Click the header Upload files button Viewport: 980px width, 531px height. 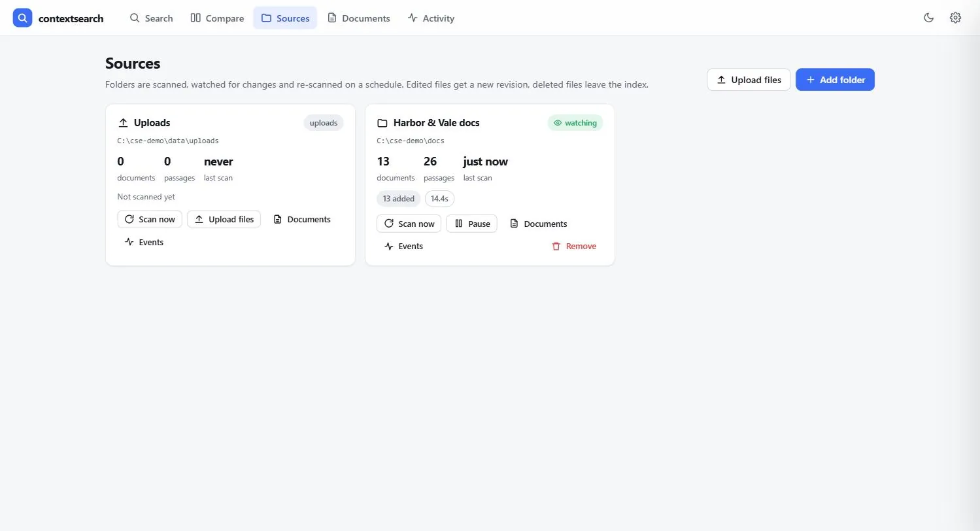(749, 80)
